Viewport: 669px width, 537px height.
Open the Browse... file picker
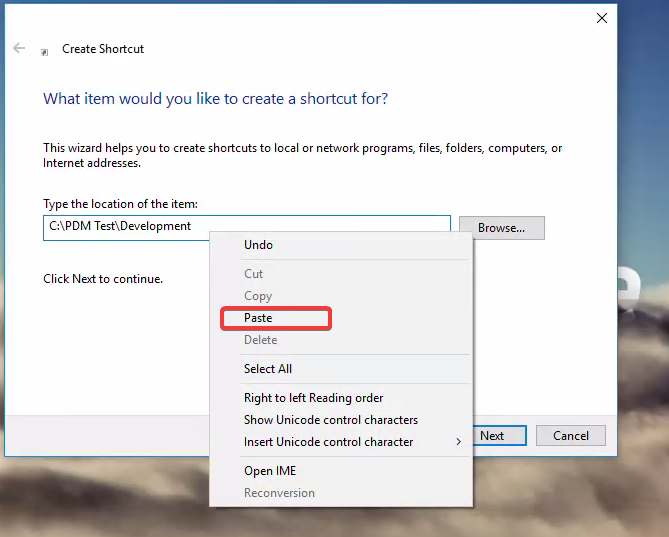(501, 228)
